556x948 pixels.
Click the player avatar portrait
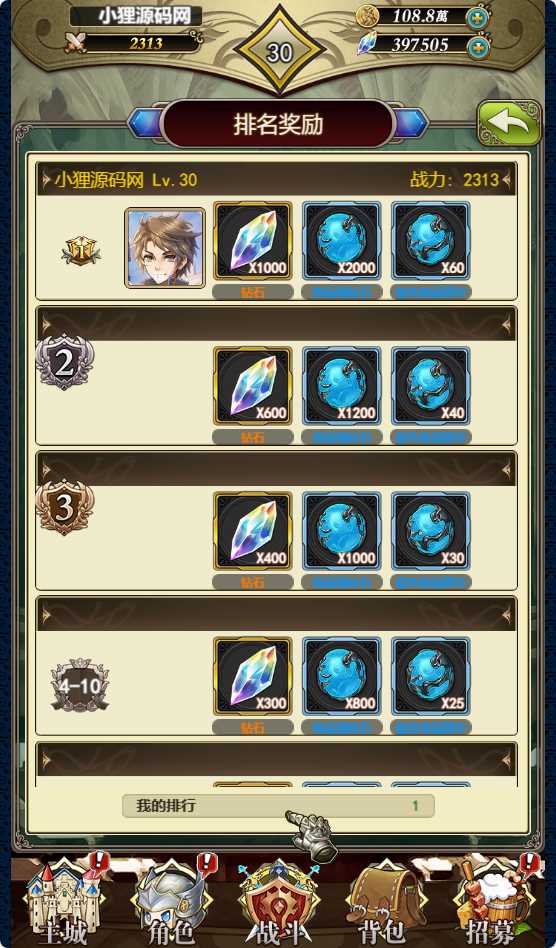pyautogui.click(x=165, y=247)
